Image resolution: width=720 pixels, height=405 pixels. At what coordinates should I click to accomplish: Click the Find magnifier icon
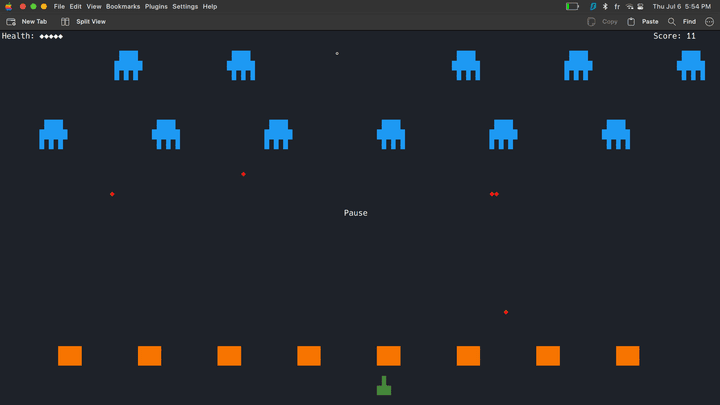pyautogui.click(x=671, y=22)
